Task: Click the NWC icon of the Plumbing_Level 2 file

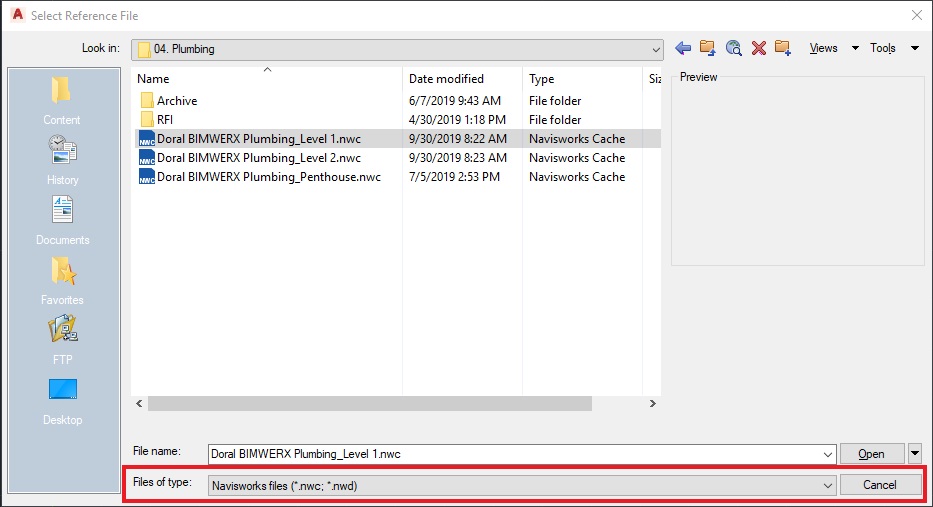Action: click(147, 158)
